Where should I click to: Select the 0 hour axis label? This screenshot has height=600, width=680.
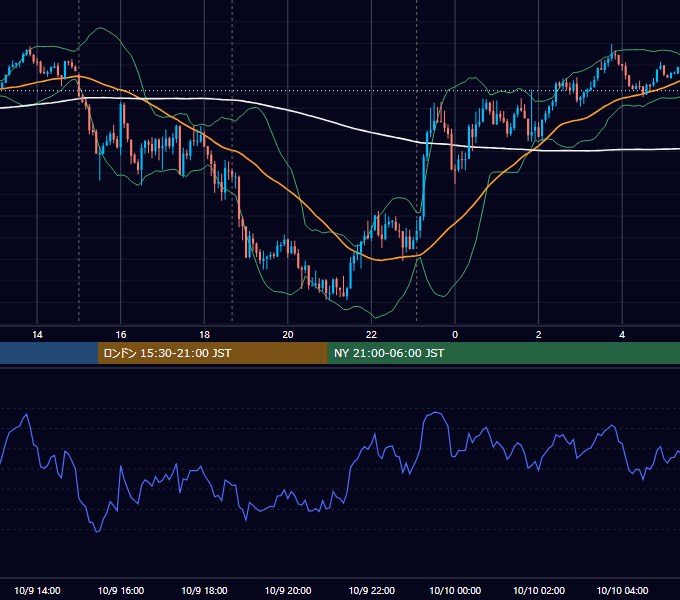[x=455, y=335]
